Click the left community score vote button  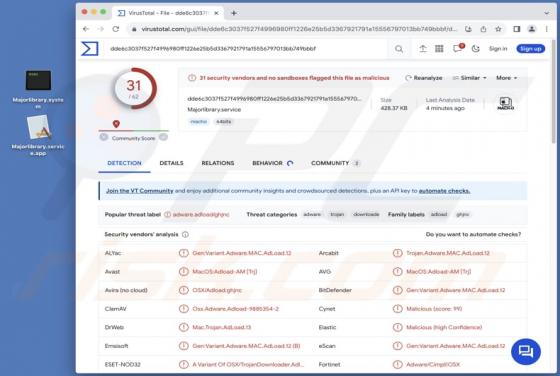[104, 137]
